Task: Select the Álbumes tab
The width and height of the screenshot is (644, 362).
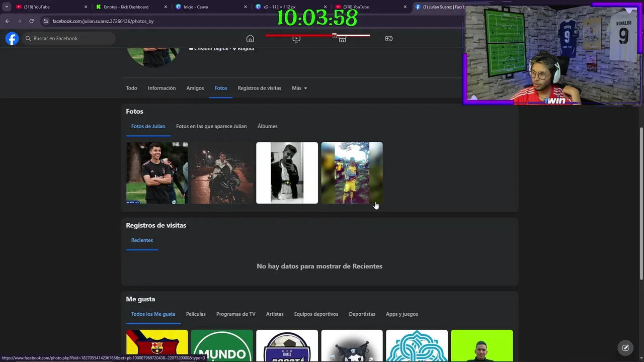Action: click(267, 126)
